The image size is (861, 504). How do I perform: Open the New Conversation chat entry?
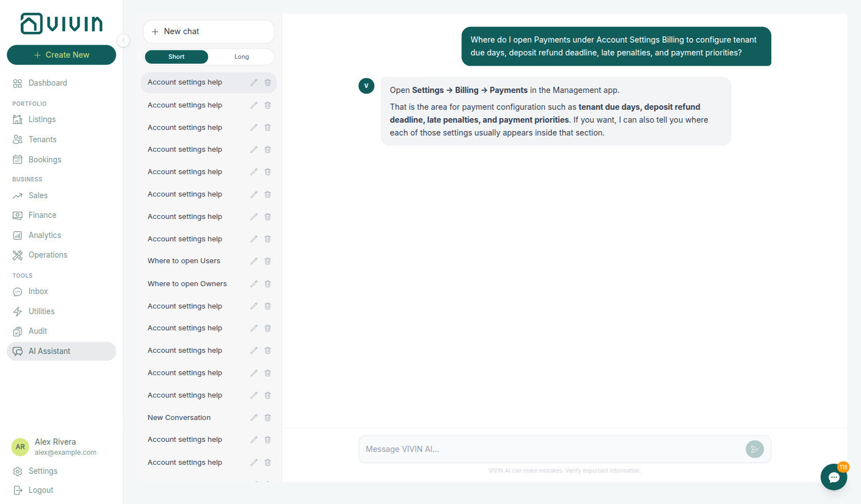coord(209,418)
